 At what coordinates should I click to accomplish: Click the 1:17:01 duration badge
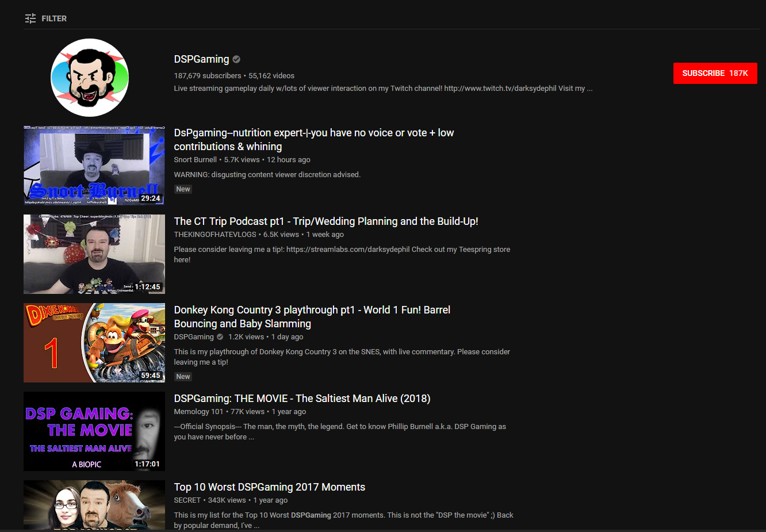[148, 464]
